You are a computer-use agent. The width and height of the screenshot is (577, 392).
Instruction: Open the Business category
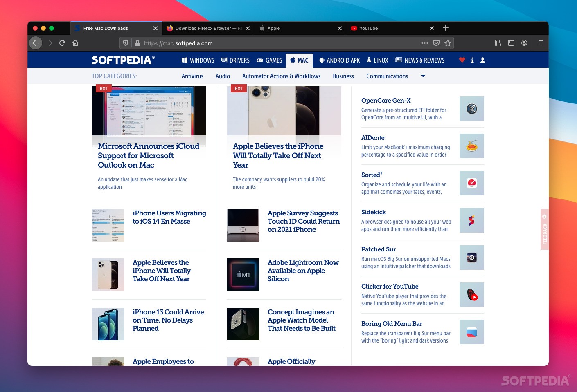343,76
